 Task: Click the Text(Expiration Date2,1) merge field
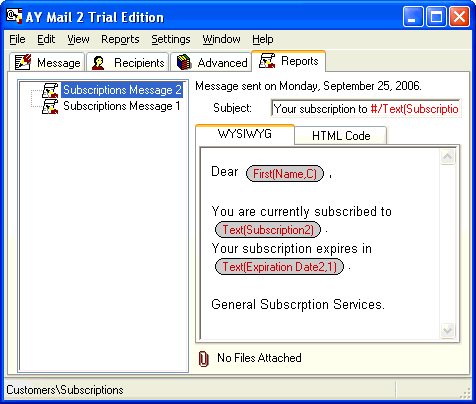279,267
